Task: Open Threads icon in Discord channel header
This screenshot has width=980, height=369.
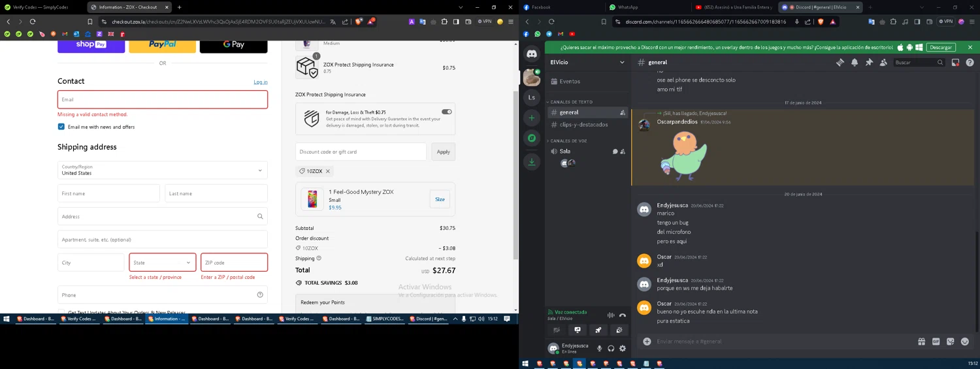Action: pyautogui.click(x=840, y=63)
